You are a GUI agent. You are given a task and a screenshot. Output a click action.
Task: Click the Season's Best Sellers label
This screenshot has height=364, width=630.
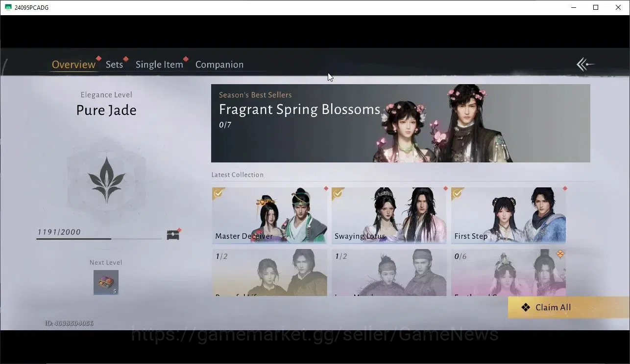[255, 95]
